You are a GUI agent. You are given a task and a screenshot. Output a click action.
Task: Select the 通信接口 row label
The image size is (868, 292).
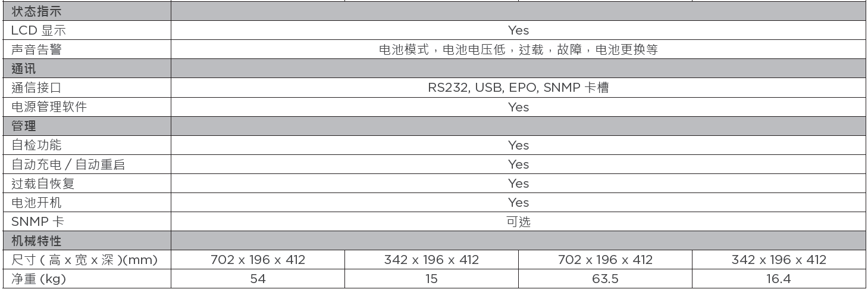[x=36, y=88]
